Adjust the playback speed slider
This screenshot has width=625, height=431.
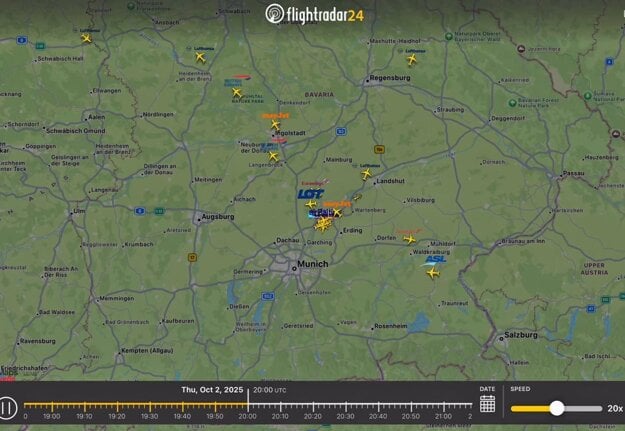pos(556,408)
